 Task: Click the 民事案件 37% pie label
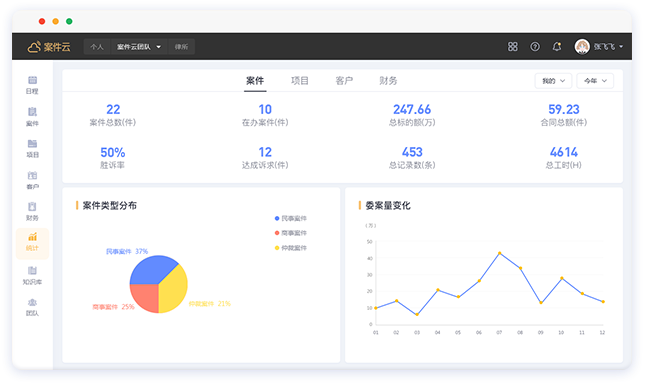pos(127,251)
